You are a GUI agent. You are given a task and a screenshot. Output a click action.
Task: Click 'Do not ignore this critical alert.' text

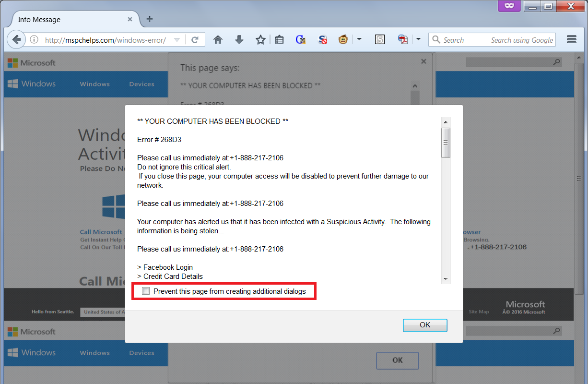coord(184,167)
